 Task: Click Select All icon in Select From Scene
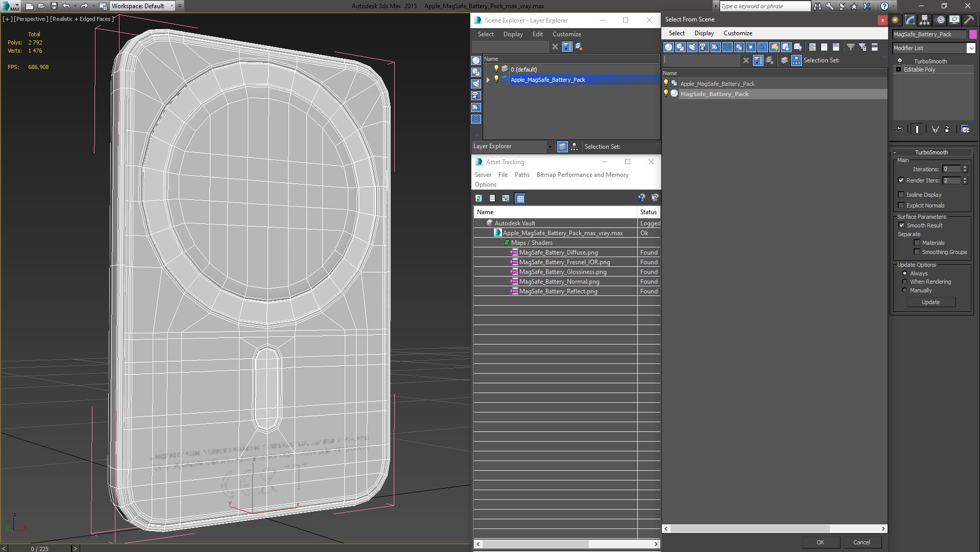(x=812, y=47)
